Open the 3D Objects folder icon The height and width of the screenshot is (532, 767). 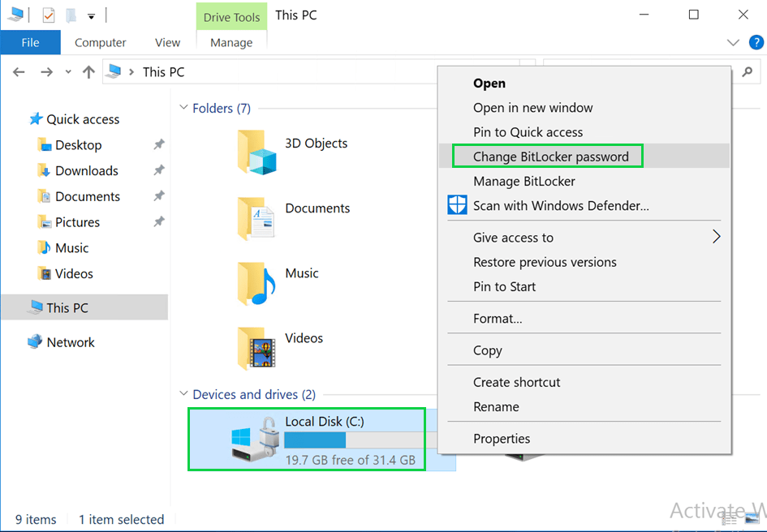[x=256, y=152]
